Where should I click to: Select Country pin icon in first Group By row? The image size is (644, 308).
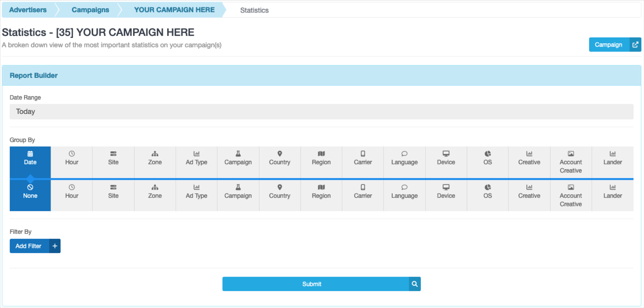tap(280, 154)
